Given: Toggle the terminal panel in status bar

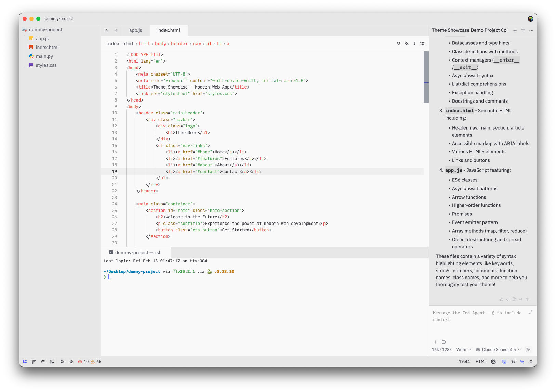Looking at the screenshot, I should 504,362.
